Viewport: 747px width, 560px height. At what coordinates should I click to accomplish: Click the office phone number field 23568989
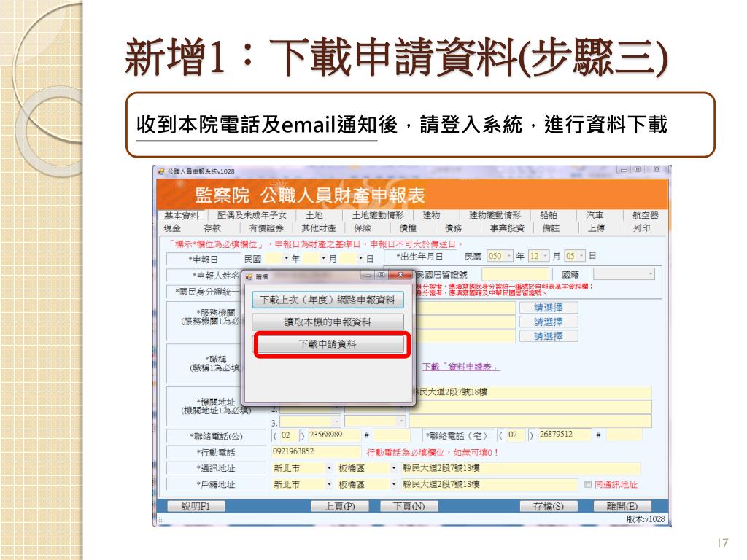pos(334,435)
